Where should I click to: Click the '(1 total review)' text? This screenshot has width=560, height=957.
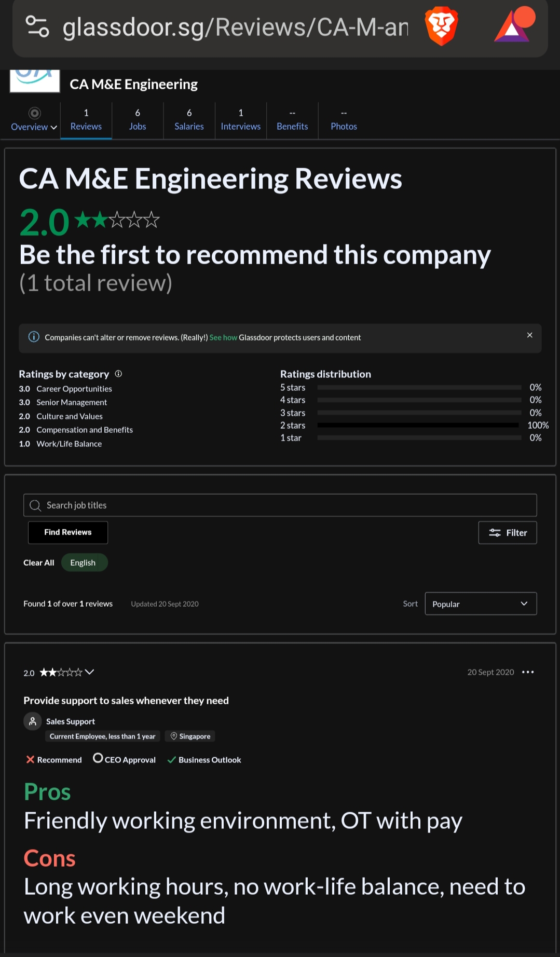tap(95, 283)
